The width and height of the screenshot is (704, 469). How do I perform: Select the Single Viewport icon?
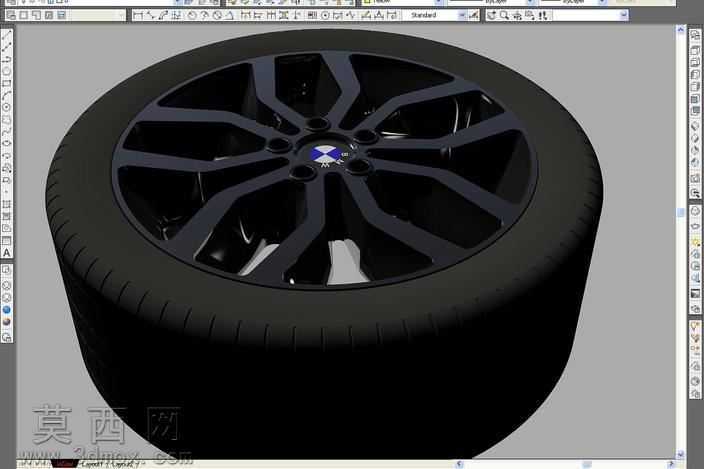point(23,15)
